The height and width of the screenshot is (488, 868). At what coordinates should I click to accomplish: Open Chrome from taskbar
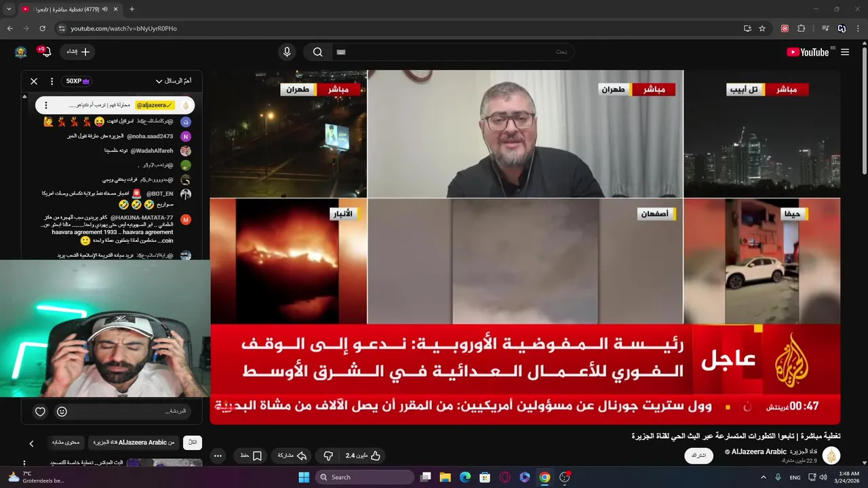pos(545,477)
